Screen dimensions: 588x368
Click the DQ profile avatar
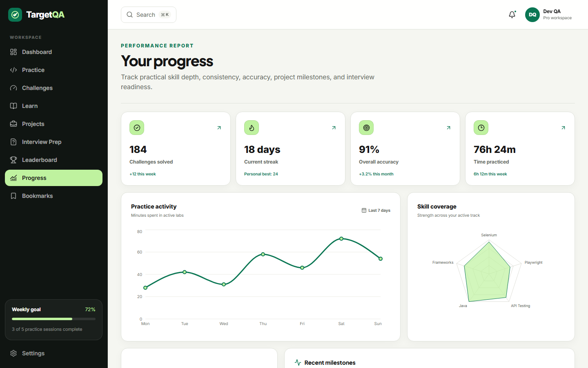point(532,15)
